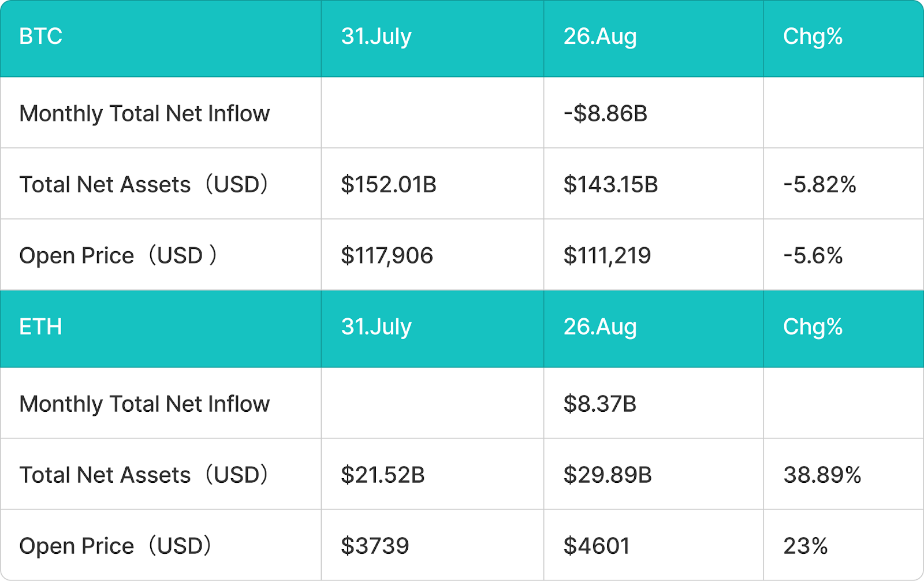Image resolution: width=924 pixels, height=581 pixels.
Task: Select the -5.82% change cell
Action: (844, 184)
